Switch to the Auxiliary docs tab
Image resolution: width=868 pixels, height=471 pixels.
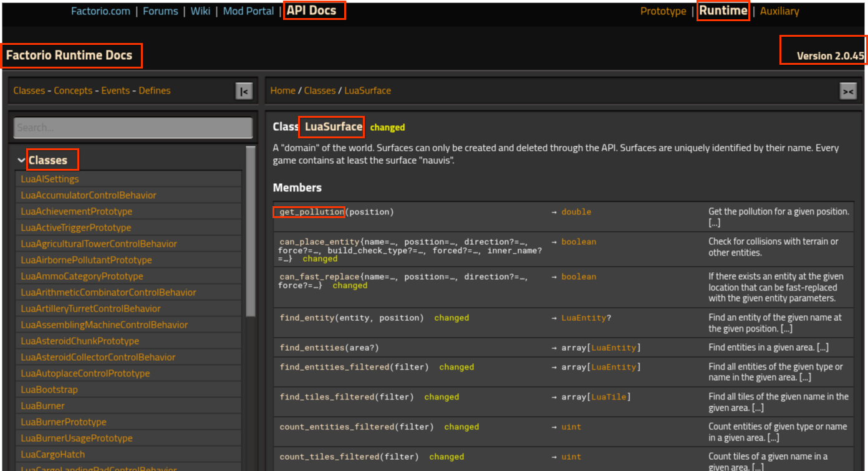(x=779, y=11)
